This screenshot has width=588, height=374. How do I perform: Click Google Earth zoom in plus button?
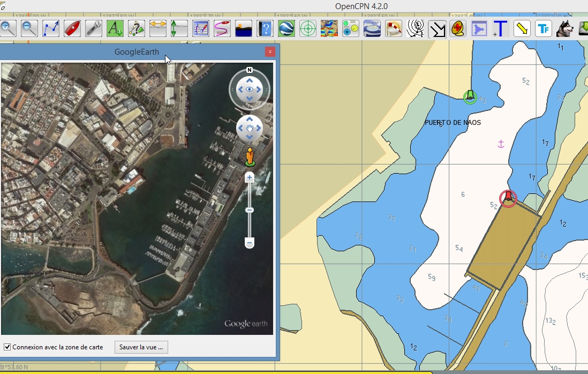coord(250,177)
